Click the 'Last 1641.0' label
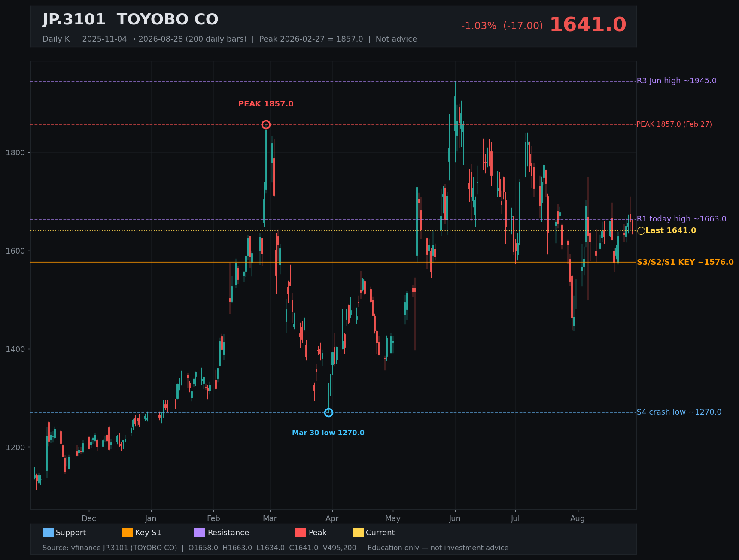The height and width of the screenshot is (560, 739). (x=671, y=231)
